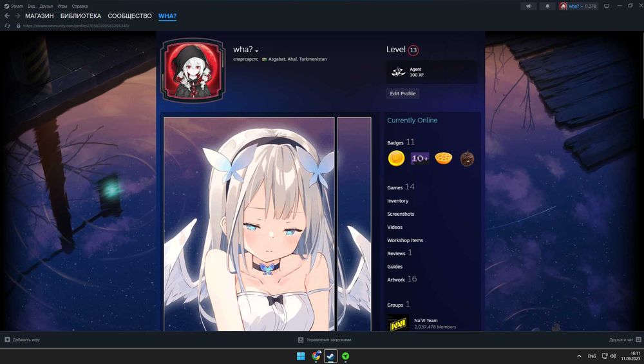
Task: Open Chrome from the taskbar
Action: click(316, 356)
